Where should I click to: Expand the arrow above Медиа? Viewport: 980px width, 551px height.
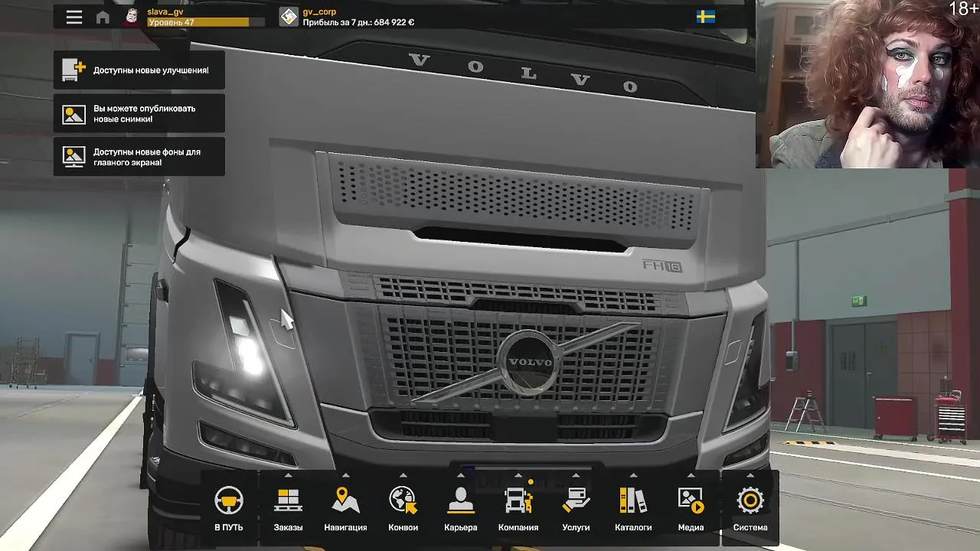click(691, 475)
